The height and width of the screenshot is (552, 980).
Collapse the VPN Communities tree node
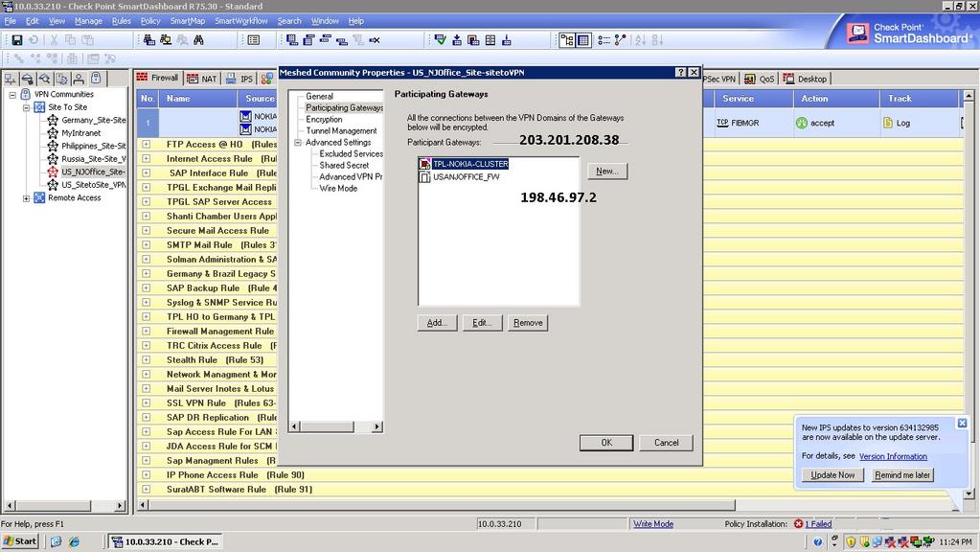pyautogui.click(x=12, y=95)
